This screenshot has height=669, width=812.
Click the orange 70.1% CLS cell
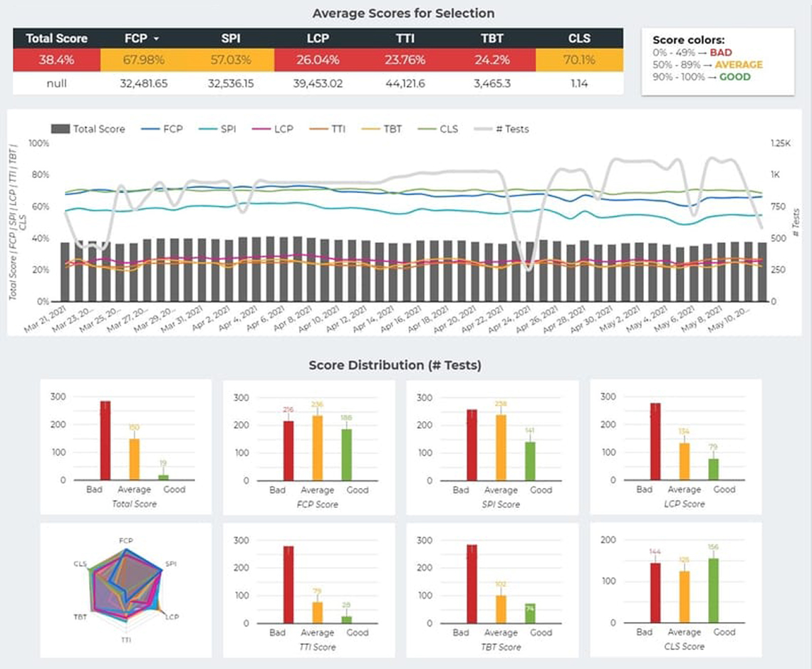click(579, 61)
